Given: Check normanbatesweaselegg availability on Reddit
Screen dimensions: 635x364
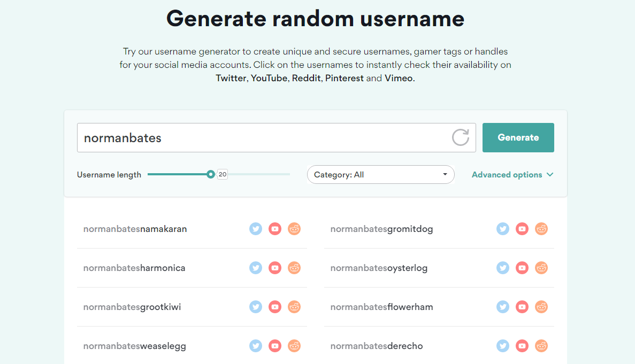Looking at the screenshot, I should tap(294, 346).
